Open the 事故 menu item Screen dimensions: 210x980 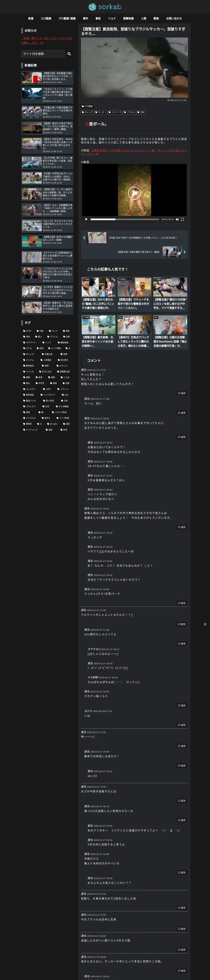(x=98, y=18)
